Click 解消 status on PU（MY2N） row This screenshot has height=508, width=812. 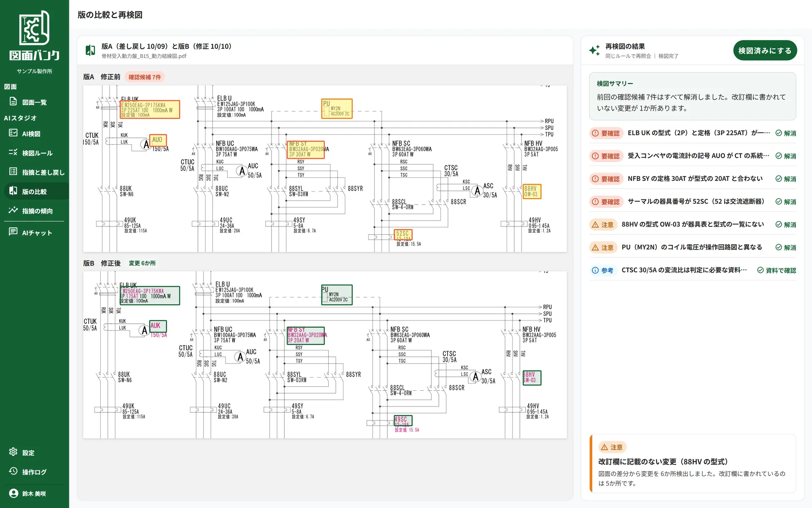(786, 247)
